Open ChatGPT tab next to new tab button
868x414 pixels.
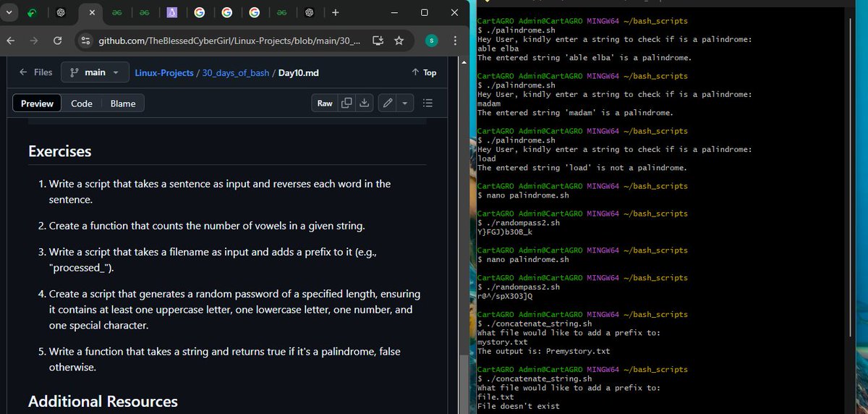tap(309, 12)
